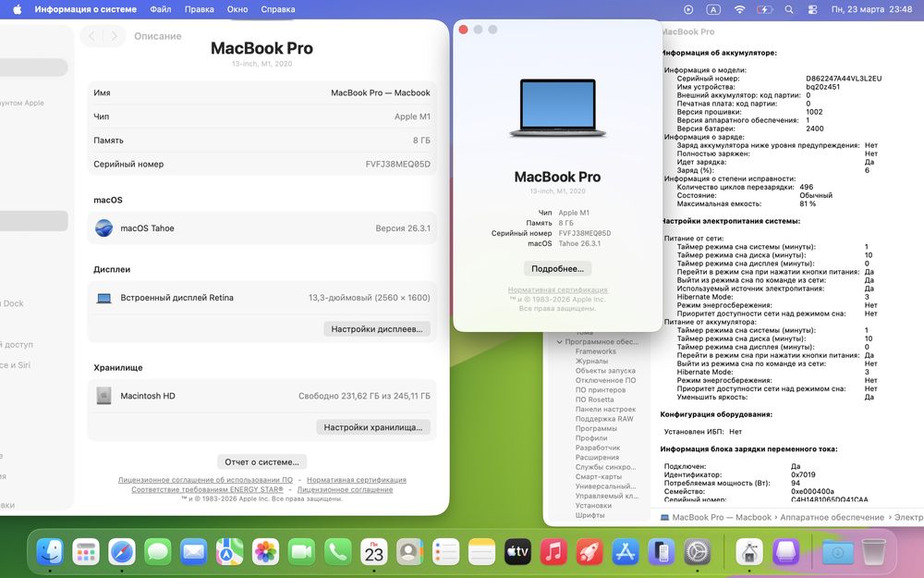Open the Downloads folder in the Dock
Viewport: 924px width, 578px height.
[837, 552]
